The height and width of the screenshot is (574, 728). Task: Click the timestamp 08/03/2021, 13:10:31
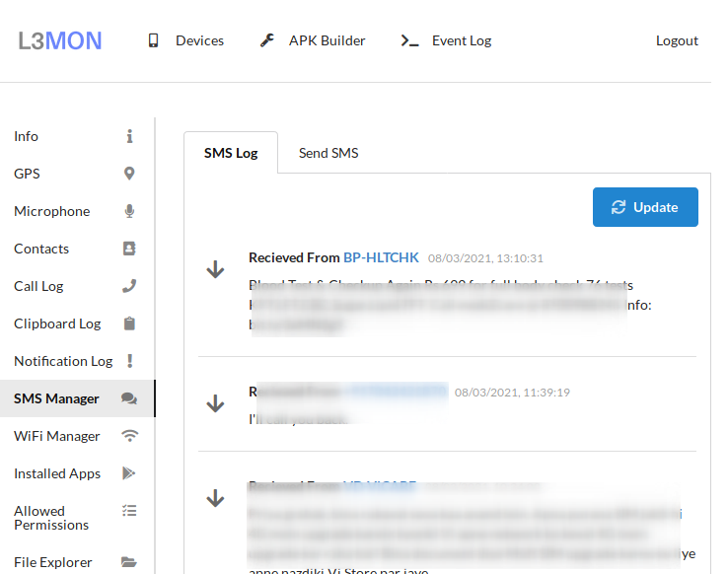485,258
